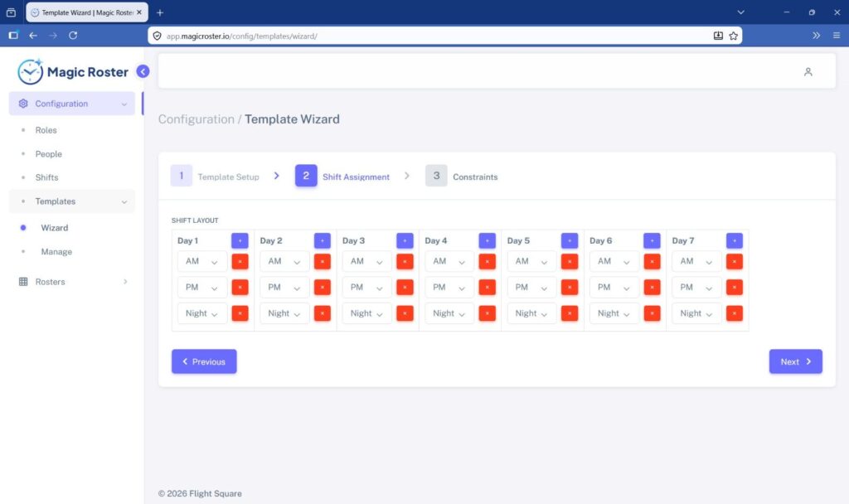
Task: Change the Day 4 PM shift selection
Action: [x=449, y=288]
